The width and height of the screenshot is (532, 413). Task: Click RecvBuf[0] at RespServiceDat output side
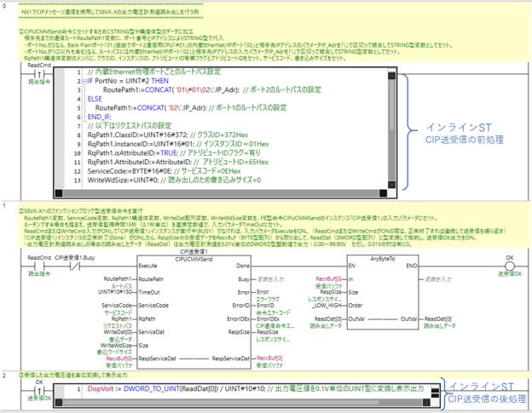click(x=269, y=359)
